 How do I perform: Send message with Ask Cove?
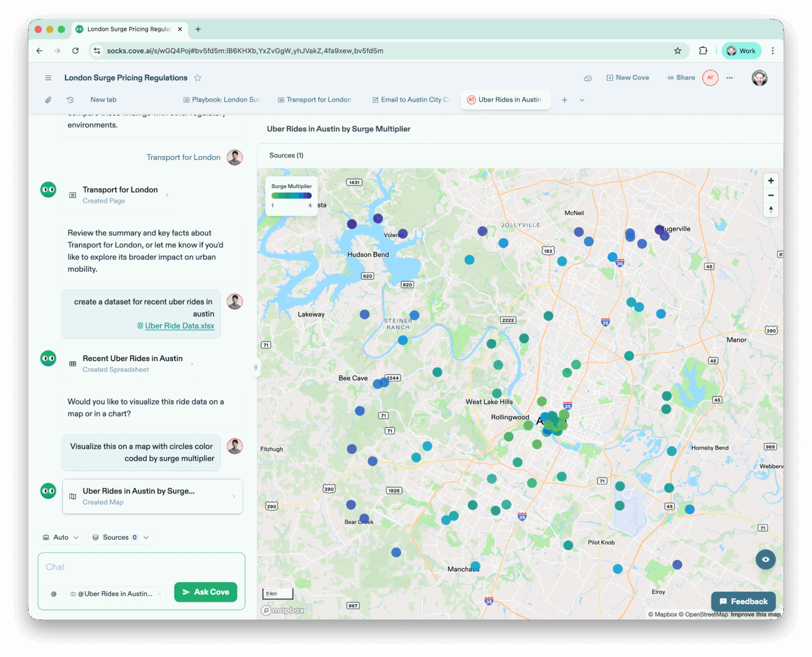coord(206,592)
